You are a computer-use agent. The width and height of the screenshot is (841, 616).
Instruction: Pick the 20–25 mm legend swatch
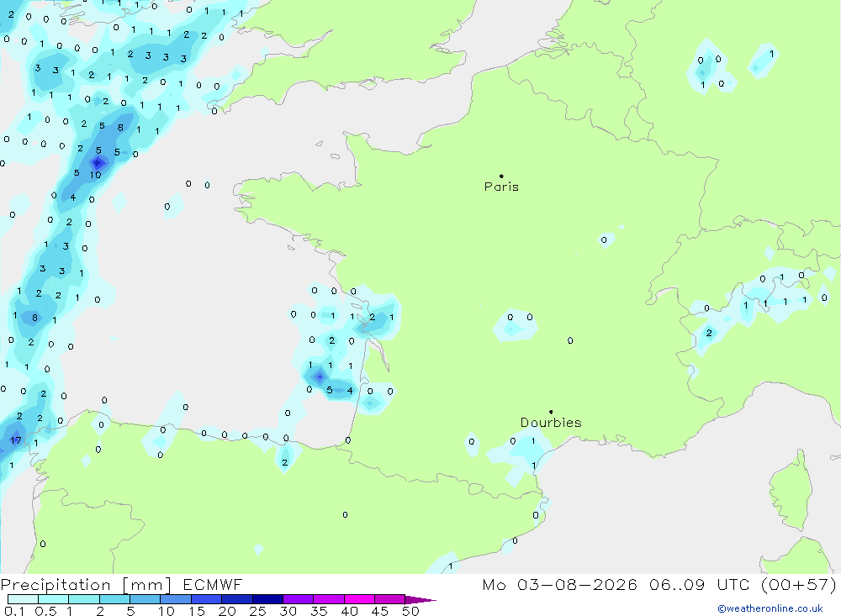tap(237, 599)
